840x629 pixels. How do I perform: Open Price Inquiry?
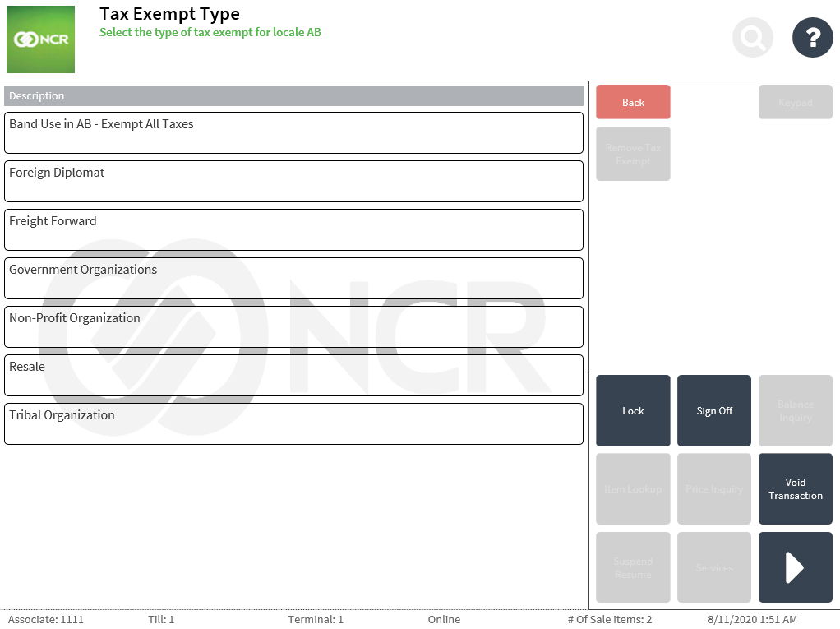[714, 488]
